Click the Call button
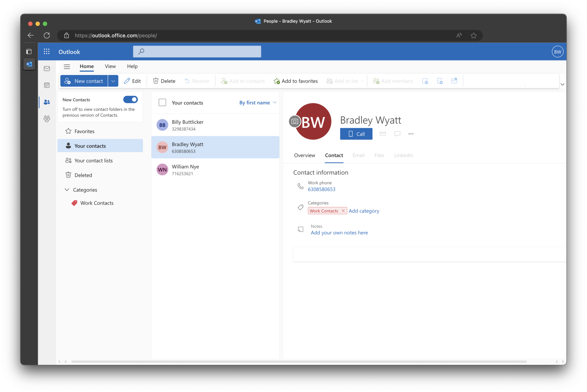Screen dimensions: 587x392 click(x=356, y=134)
